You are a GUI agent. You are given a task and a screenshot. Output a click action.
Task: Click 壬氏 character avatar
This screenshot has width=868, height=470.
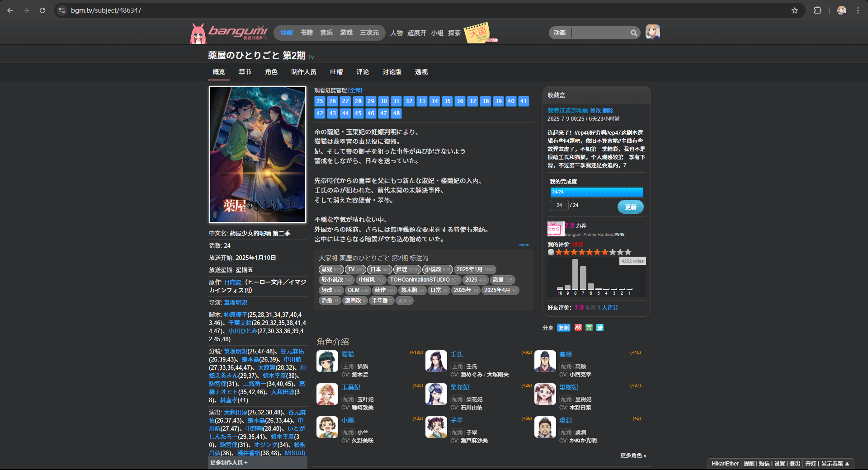coord(436,361)
